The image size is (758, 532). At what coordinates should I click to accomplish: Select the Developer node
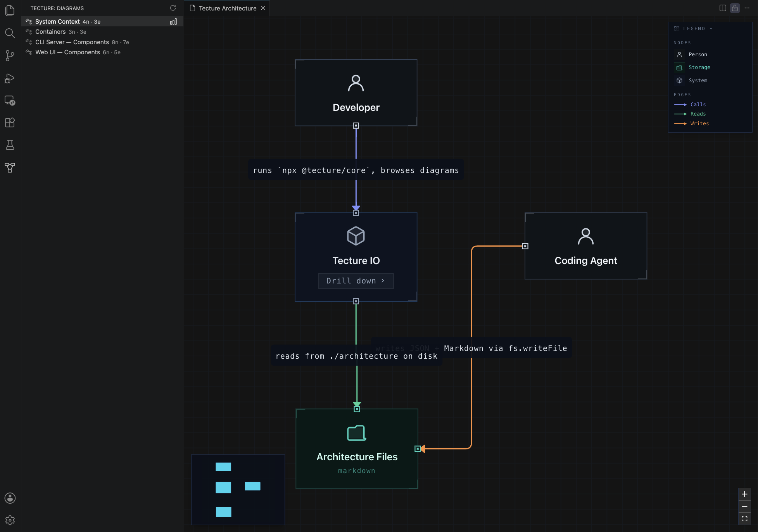tap(356, 93)
